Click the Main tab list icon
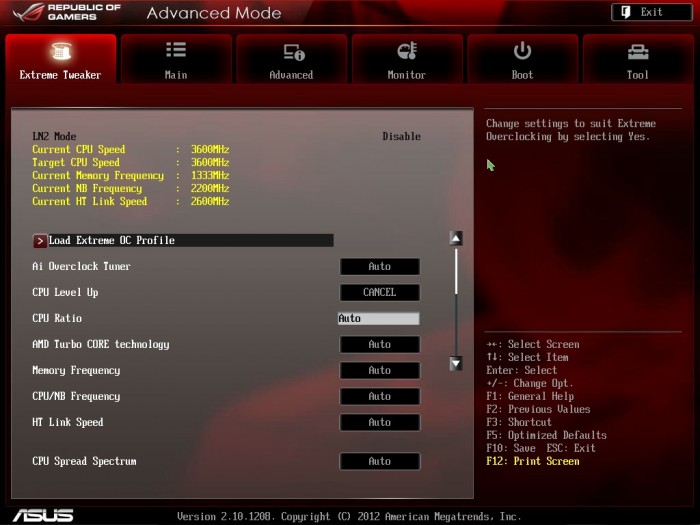Image resolution: width=700 pixels, height=525 pixels. click(176, 50)
